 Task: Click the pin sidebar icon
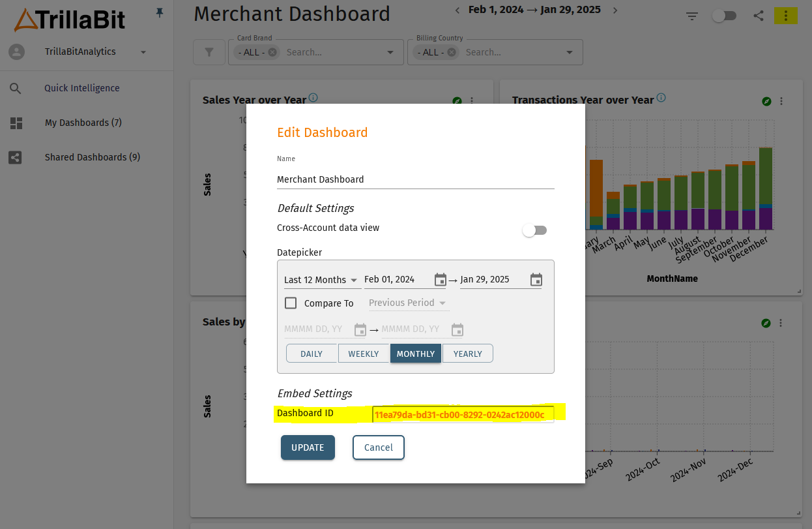click(160, 12)
